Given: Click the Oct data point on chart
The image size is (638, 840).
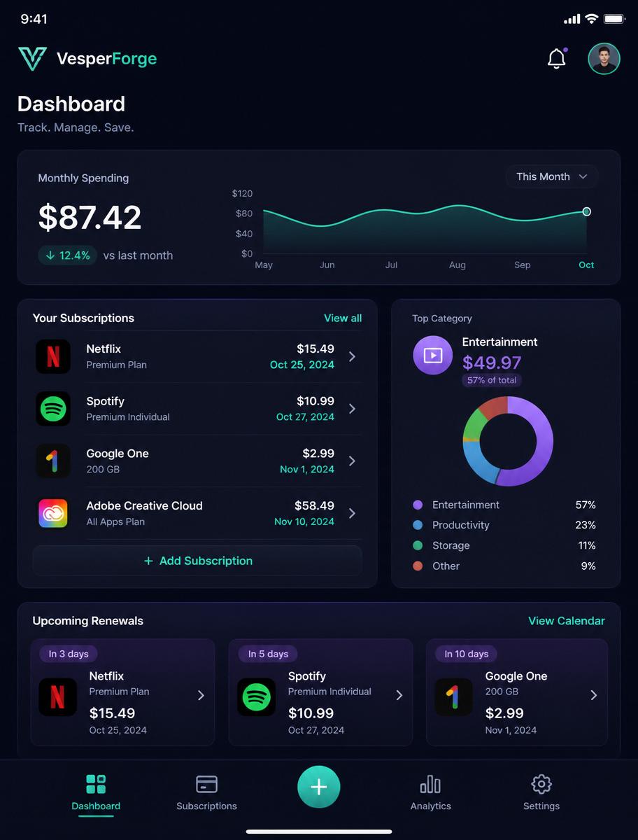Looking at the screenshot, I should tap(586, 211).
